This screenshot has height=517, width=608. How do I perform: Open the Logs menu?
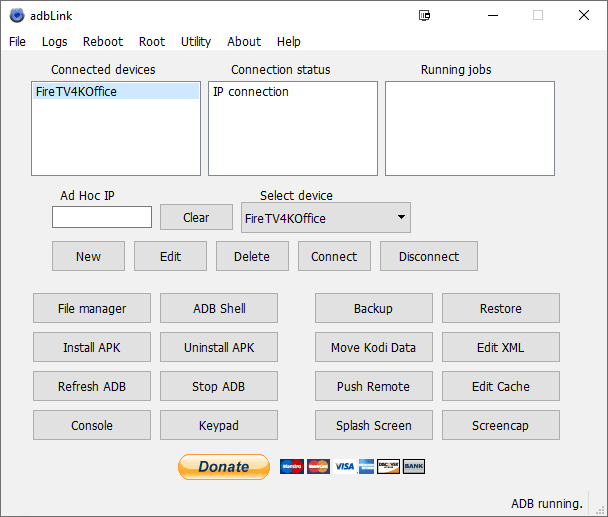(x=55, y=42)
